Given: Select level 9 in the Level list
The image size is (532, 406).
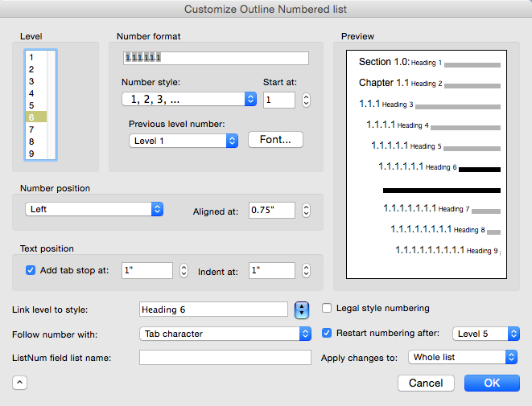Looking at the screenshot, I should [x=36, y=154].
